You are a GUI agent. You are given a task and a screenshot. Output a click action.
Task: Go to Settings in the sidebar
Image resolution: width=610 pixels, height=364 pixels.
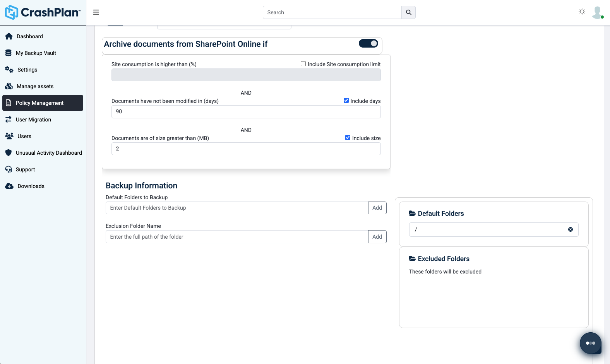pyautogui.click(x=43, y=70)
